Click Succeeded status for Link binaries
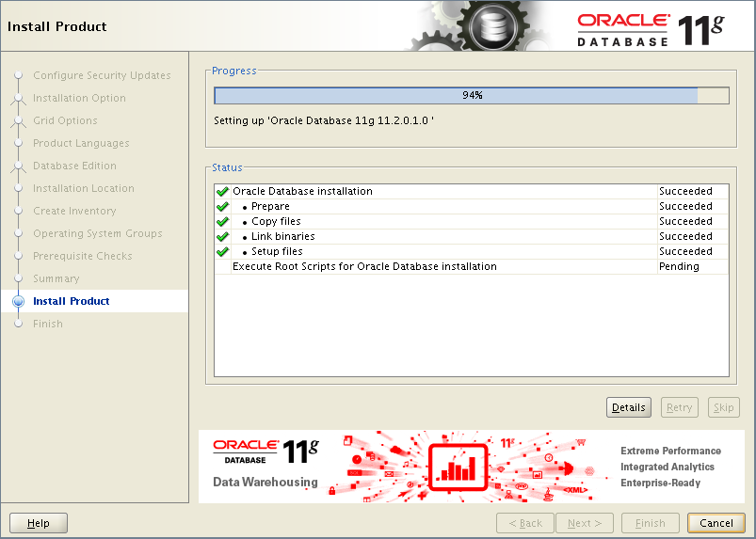The height and width of the screenshot is (539, 756). coord(693,236)
